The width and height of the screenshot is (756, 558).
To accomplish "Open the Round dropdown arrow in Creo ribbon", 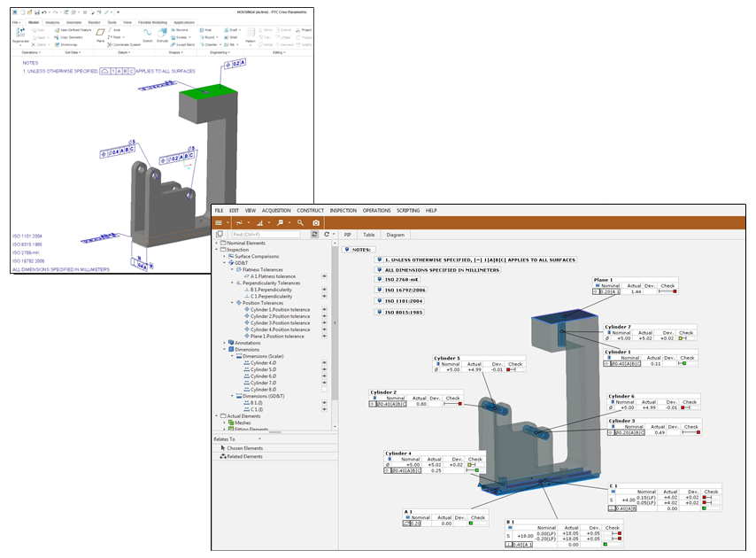I will coord(218,37).
